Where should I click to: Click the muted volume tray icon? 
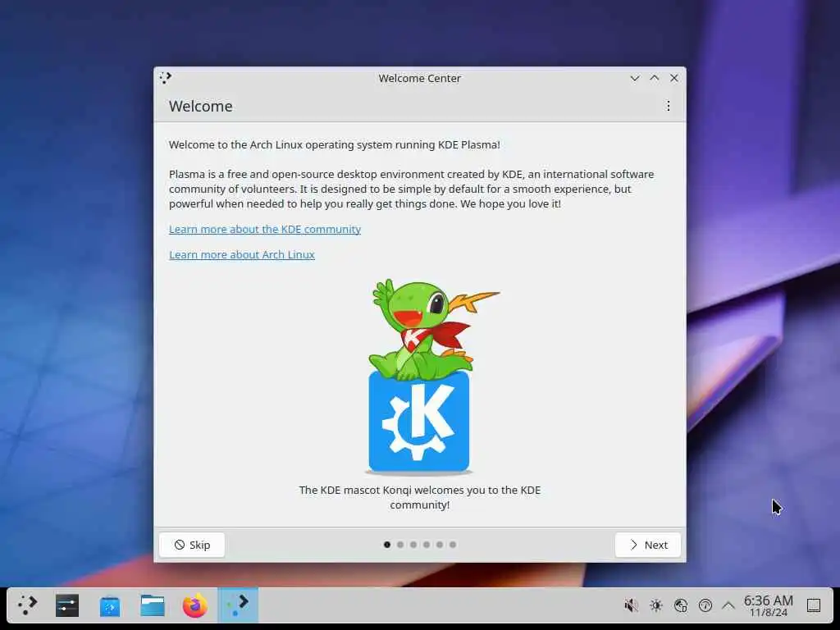[x=631, y=605]
